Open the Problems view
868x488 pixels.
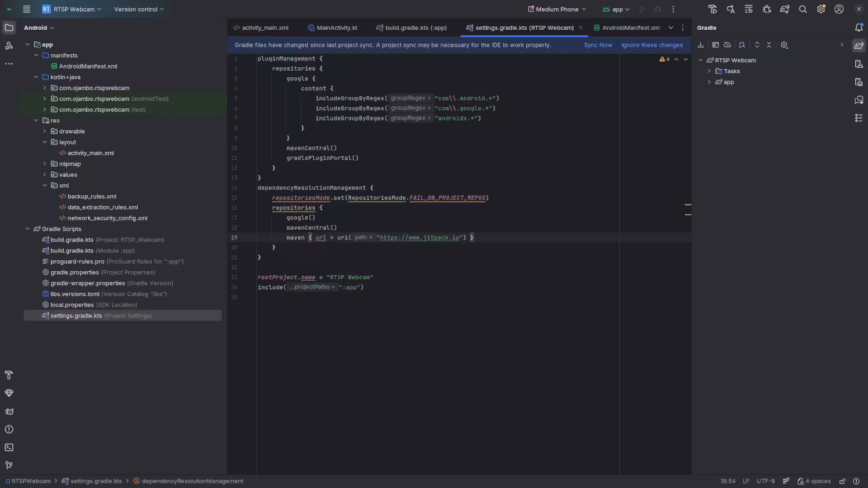9,429
